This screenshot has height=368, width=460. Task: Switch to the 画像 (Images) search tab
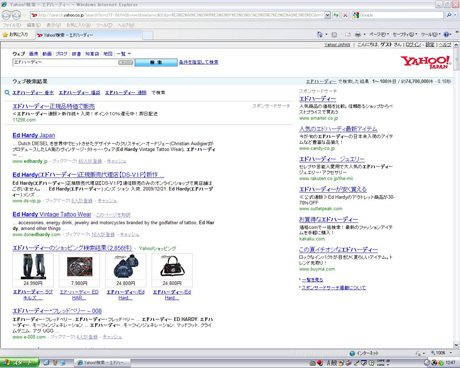(x=33, y=54)
